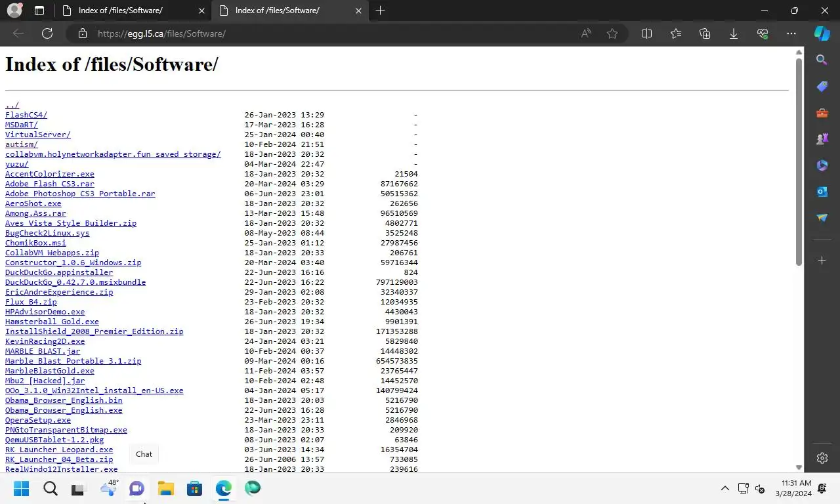Screen dimensions: 840x504
Task: Open the tab actions menu icon
Action: coord(39,10)
